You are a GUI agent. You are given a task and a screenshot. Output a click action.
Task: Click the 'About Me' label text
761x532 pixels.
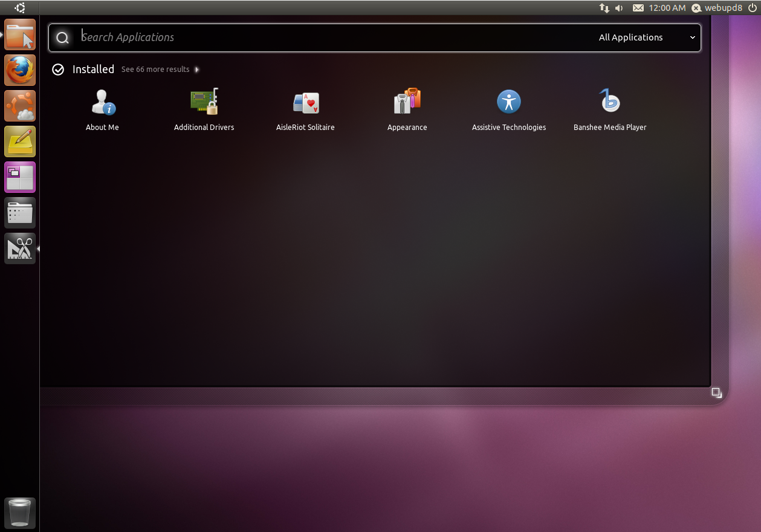103,128
